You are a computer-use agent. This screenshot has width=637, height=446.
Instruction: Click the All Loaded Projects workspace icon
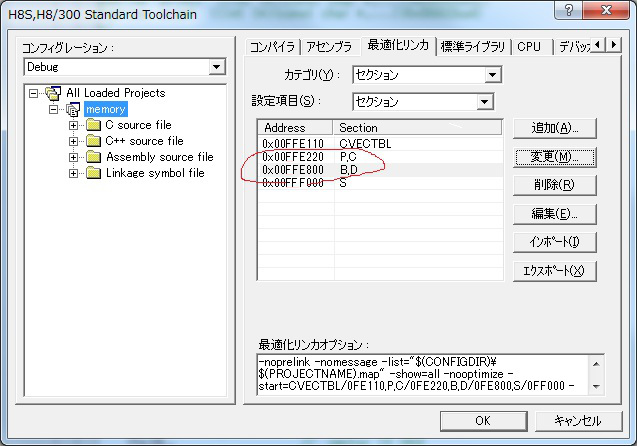[53, 93]
